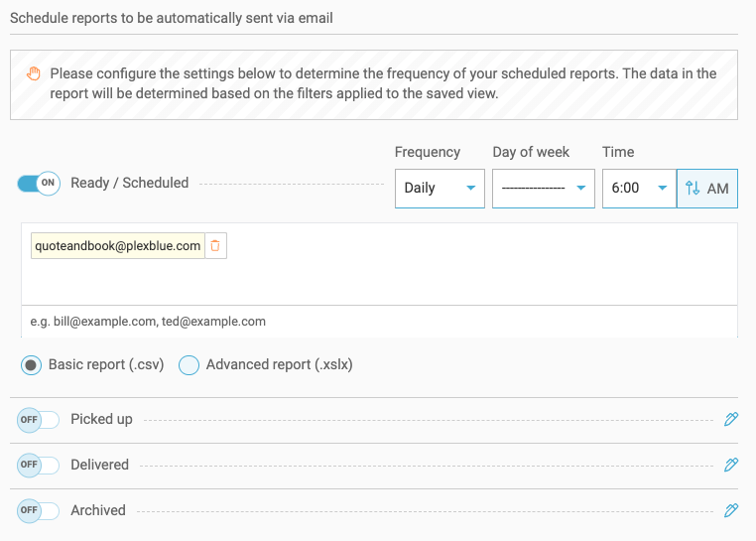Screen dimensions: 756x541
Task: Enable the Delivered report toggle
Action: coord(39,465)
